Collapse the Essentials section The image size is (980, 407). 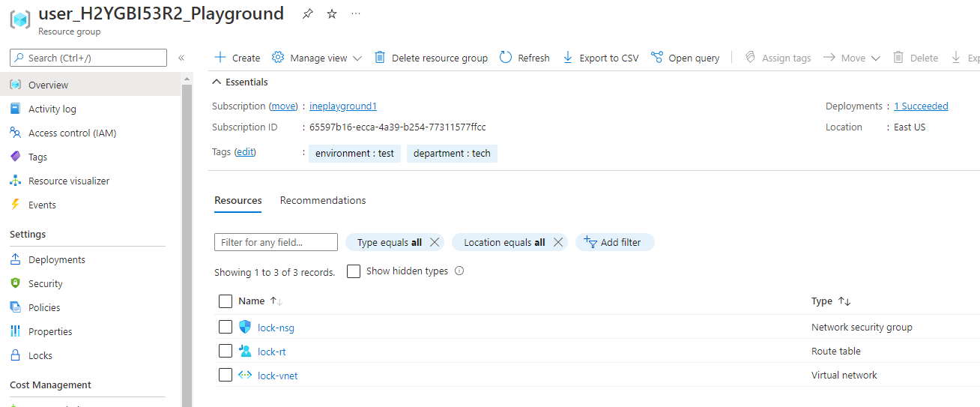217,82
